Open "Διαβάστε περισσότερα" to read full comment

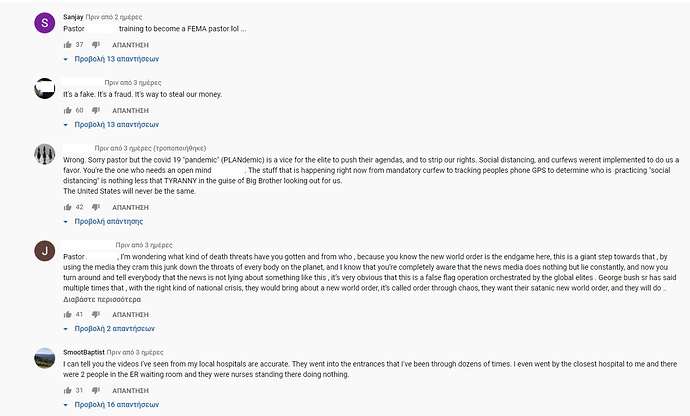102,299
